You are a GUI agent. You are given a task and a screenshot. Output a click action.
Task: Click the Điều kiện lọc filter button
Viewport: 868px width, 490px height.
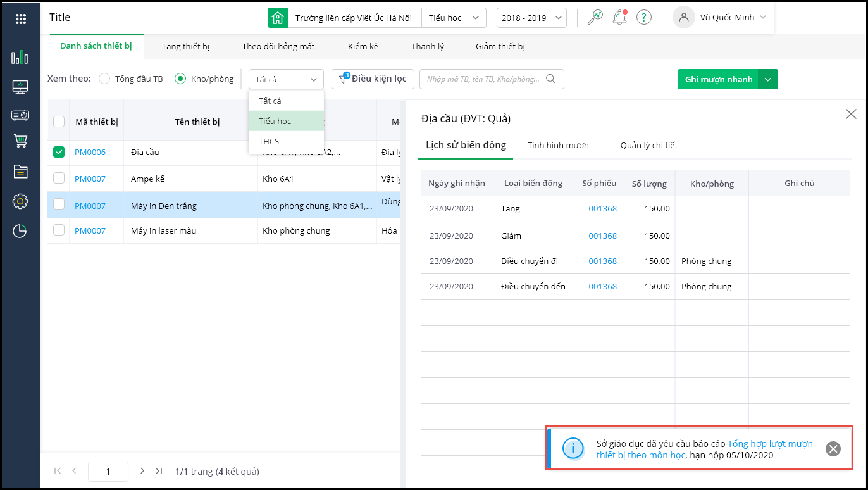pyautogui.click(x=373, y=79)
